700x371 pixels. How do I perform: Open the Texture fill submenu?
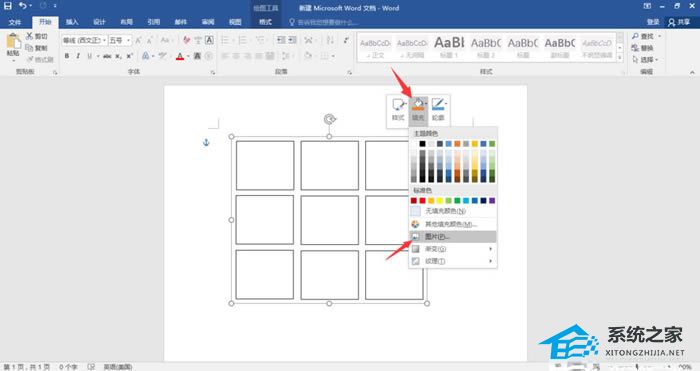pyautogui.click(x=453, y=261)
